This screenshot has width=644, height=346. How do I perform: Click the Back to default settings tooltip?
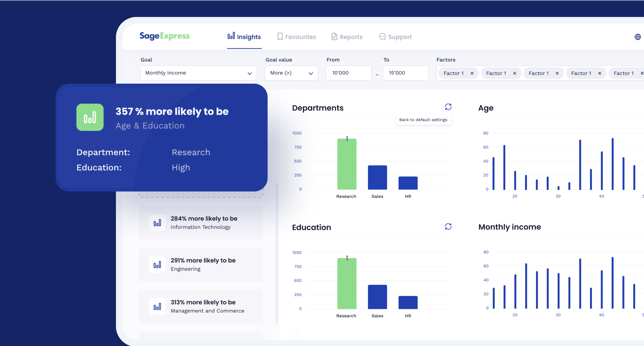tap(423, 120)
